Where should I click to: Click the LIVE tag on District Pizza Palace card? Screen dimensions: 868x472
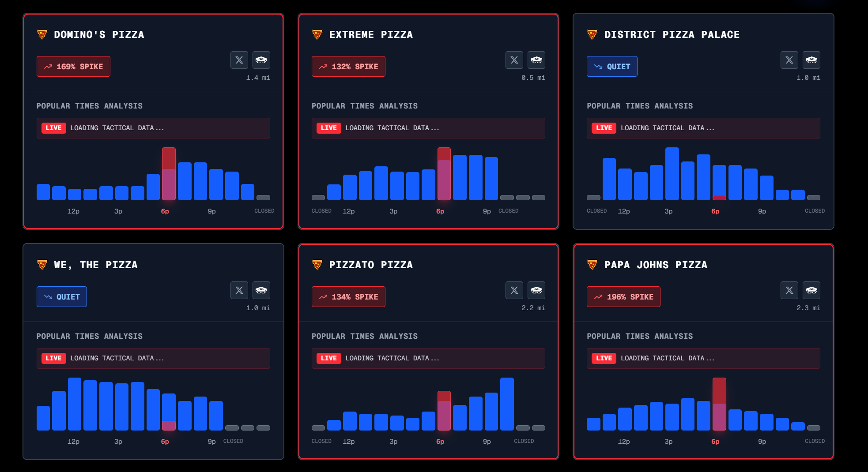(x=604, y=128)
